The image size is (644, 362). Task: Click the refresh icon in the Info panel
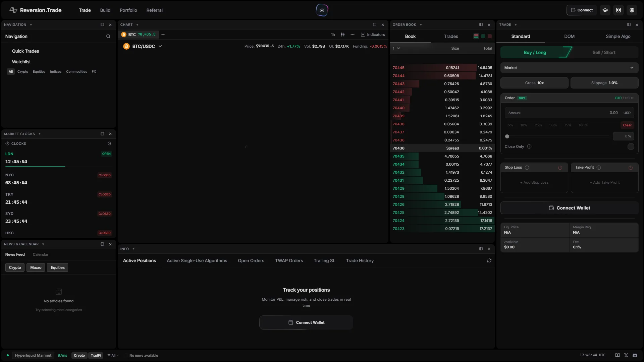pyautogui.click(x=489, y=260)
